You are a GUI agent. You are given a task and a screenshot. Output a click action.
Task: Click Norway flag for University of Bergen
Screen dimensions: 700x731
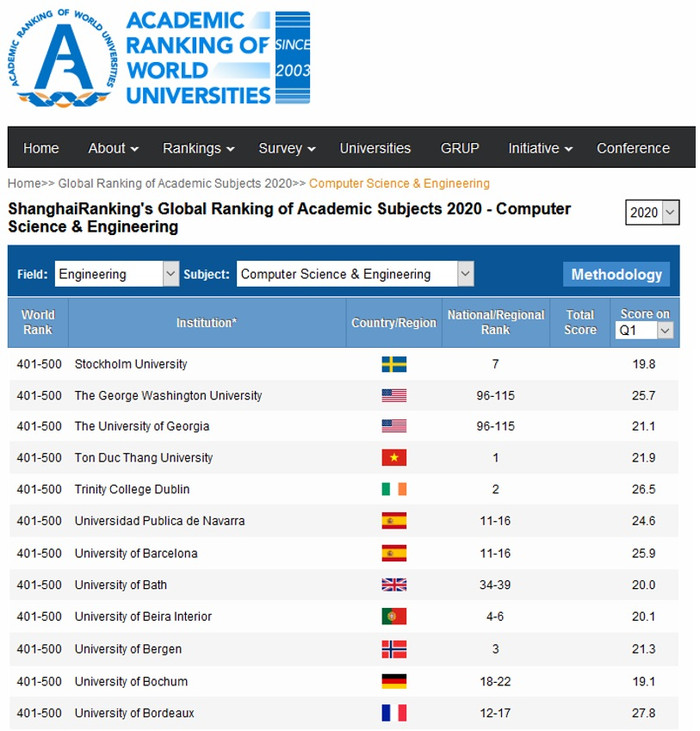click(x=394, y=649)
